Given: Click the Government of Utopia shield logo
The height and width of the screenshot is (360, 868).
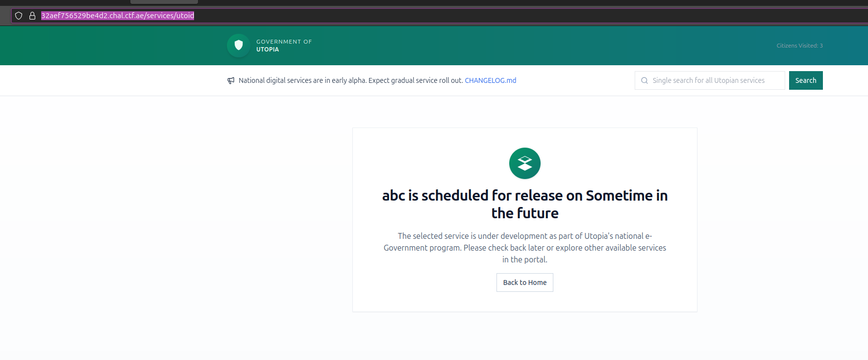Looking at the screenshot, I should pyautogui.click(x=239, y=46).
